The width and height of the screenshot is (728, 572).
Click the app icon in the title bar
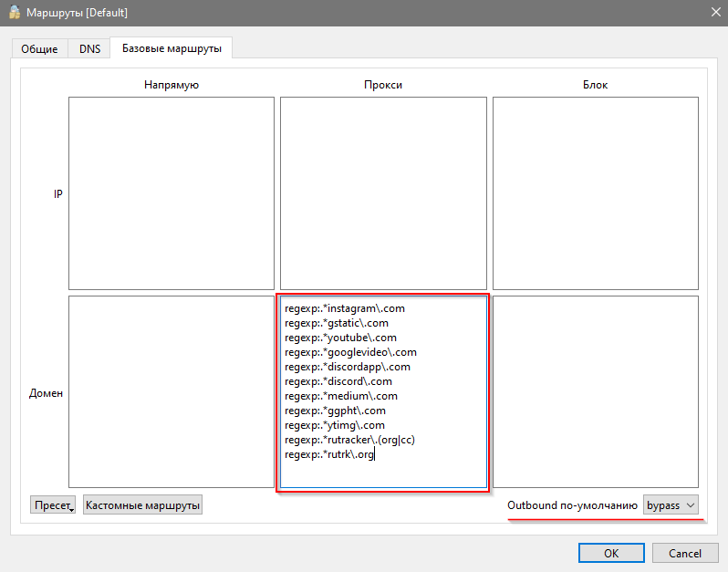pyautogui.click(x=14, y=13)
